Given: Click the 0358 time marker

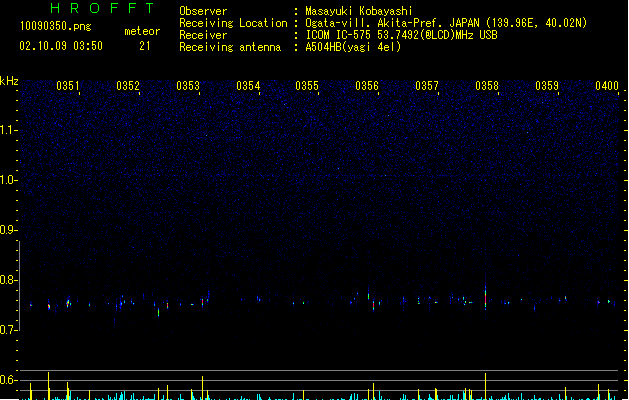Looking at the screenshot, I should click(x=487, y=86).
